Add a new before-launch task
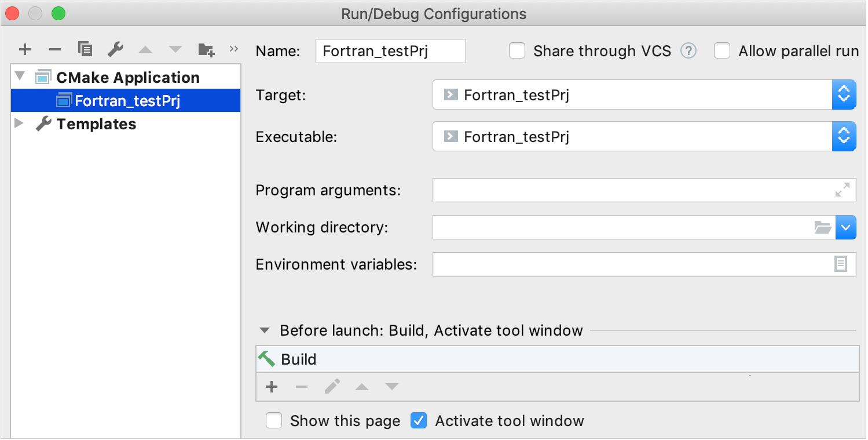Viewport: 868px width, 440px height. tap(272, 387)
